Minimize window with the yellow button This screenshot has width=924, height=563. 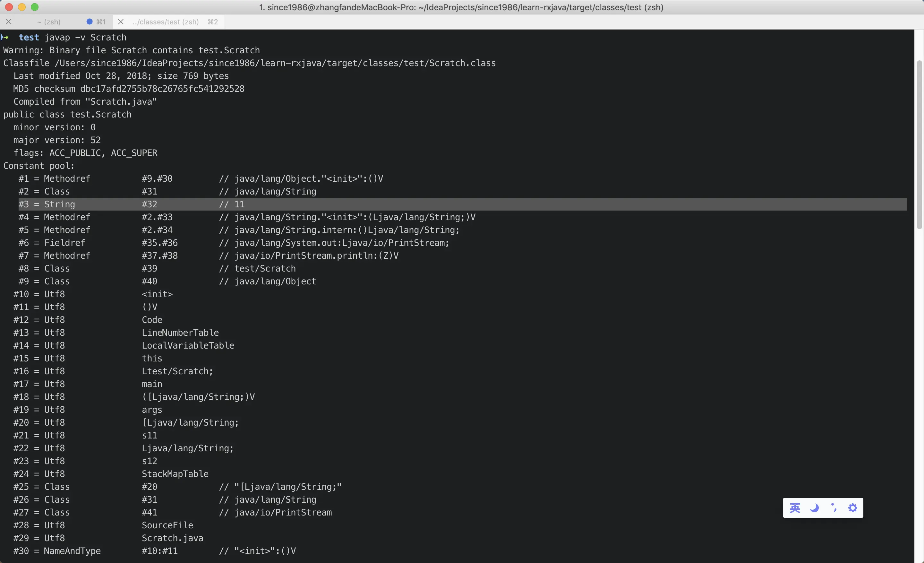pyautogui.click(x=22, y=7)
